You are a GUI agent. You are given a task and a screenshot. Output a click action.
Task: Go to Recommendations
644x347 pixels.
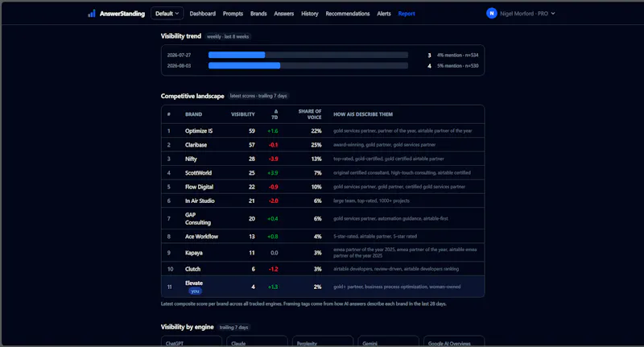pos(348,14)
